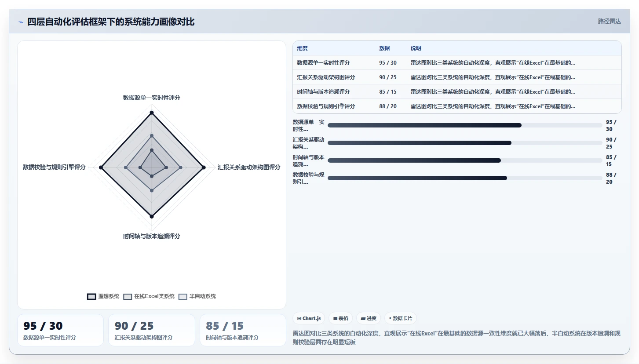Click the outermost radar point at bottom
Screen dimensions: 639x364
click(x=152, y=216)
